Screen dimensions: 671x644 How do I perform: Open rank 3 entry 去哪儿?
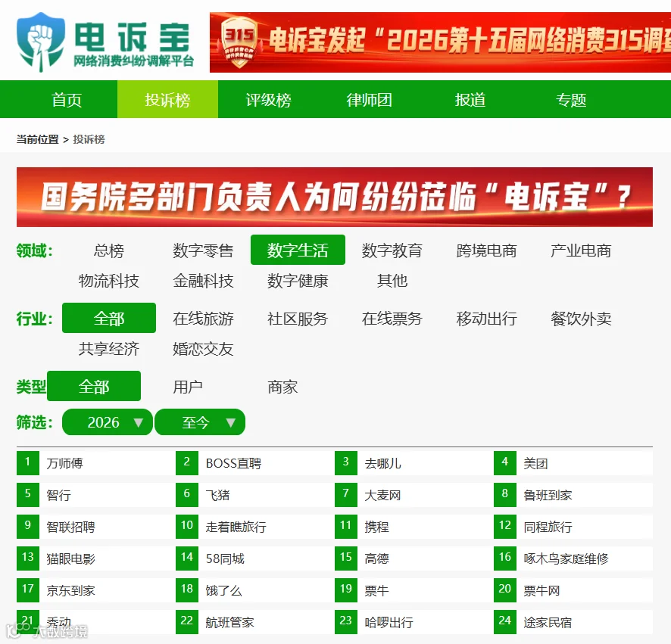point(383,463)
